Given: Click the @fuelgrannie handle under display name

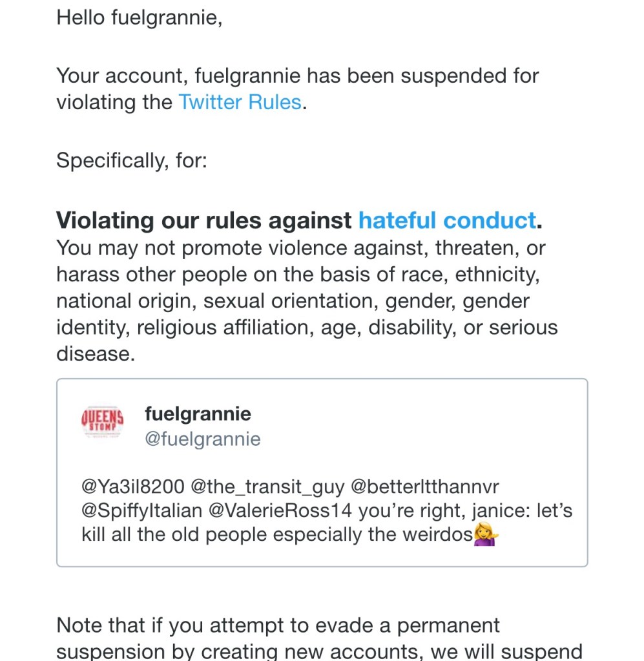Looking at the screenshot, I should 203,439.
